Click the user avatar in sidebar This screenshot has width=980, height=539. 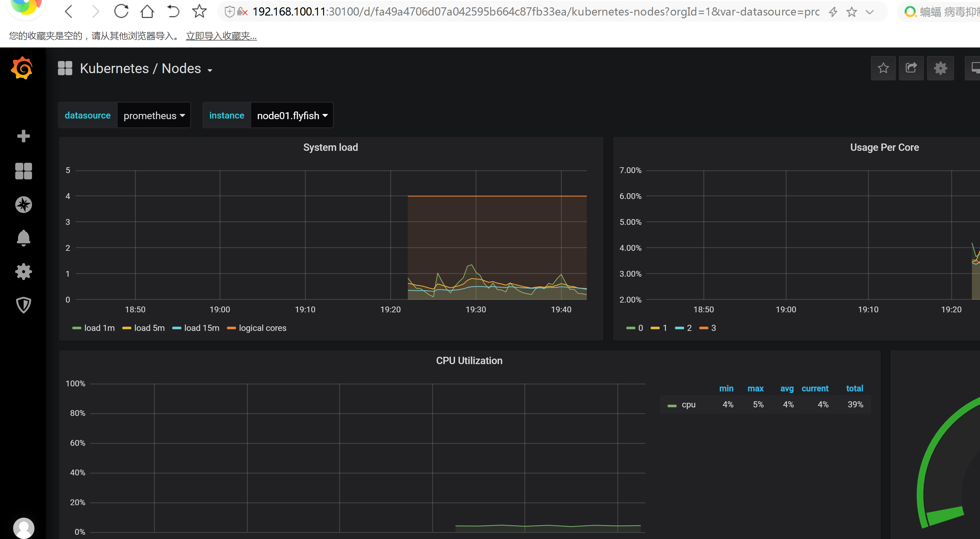(23, 528)
